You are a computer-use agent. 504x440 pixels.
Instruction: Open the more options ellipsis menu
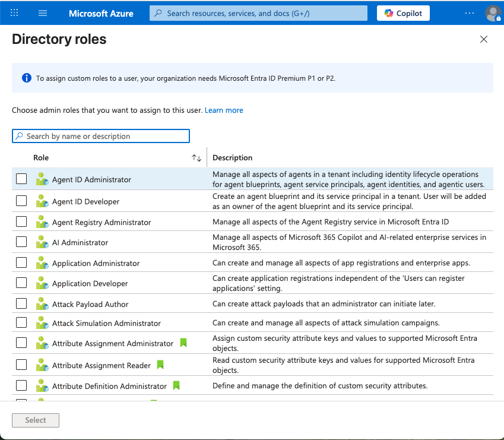click(x=470, y=13)
